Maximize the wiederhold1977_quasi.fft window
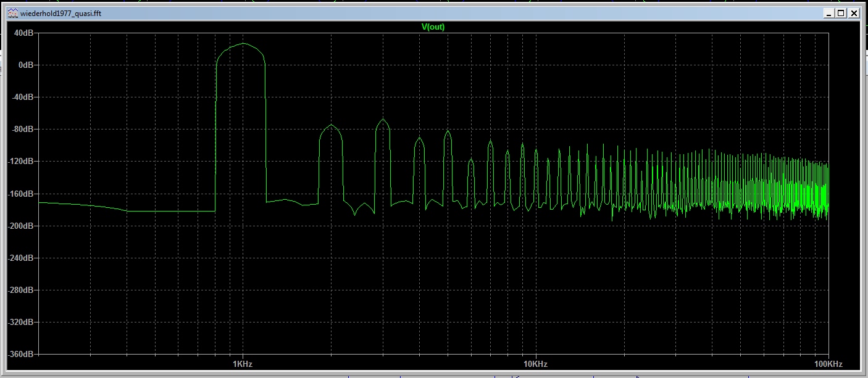 [841, 13]
